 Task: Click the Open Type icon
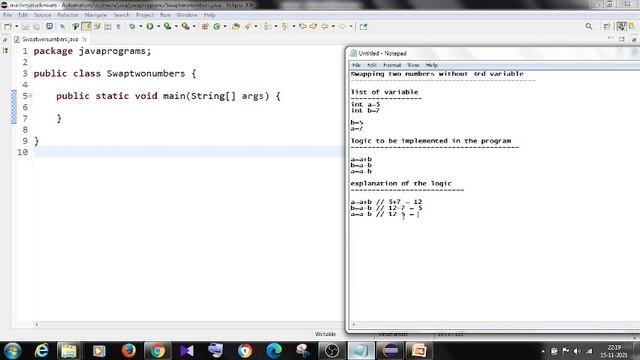coord(236,27)
